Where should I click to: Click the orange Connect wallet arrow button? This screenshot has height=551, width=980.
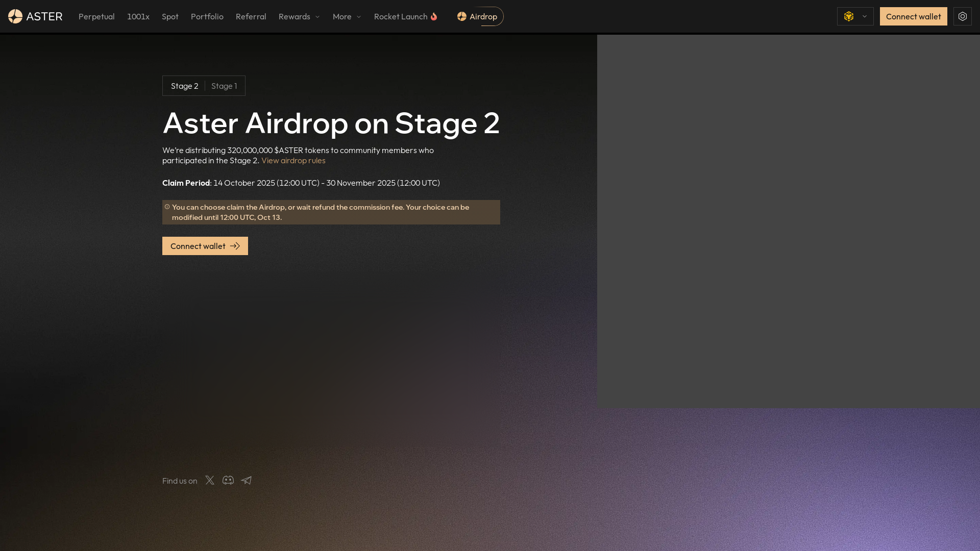[205, 246]
